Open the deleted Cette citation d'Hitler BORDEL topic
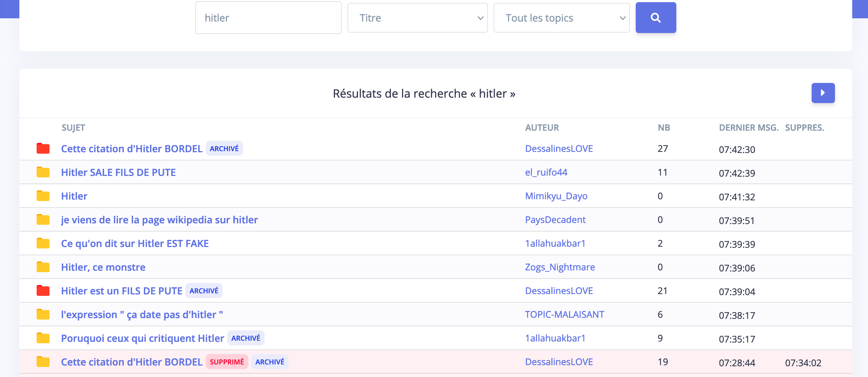 coord(132,362)
